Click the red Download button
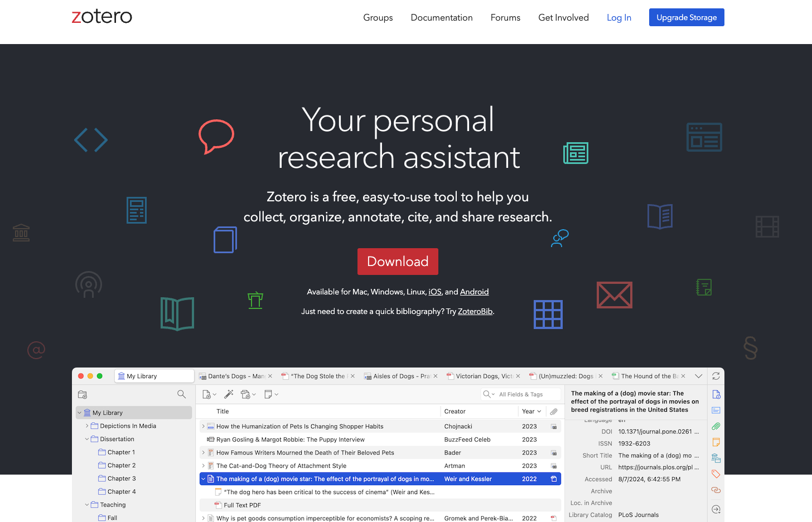The image size is (812, 522). 398,262
